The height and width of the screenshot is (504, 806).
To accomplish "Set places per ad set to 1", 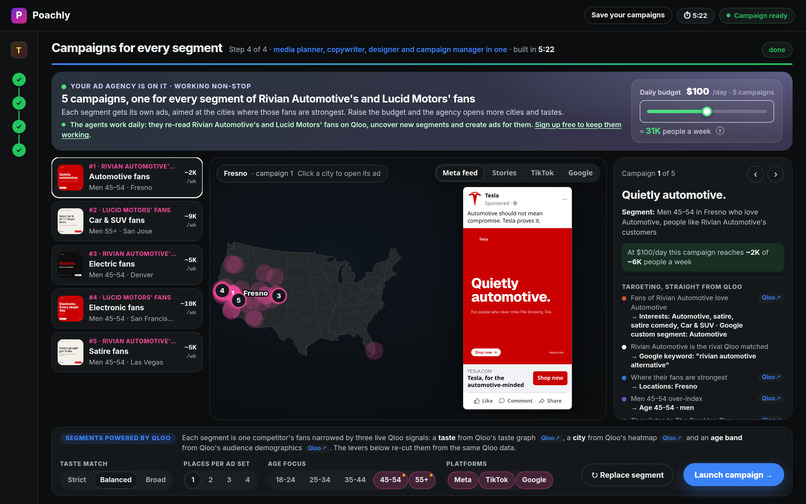I will coord(193,480).
